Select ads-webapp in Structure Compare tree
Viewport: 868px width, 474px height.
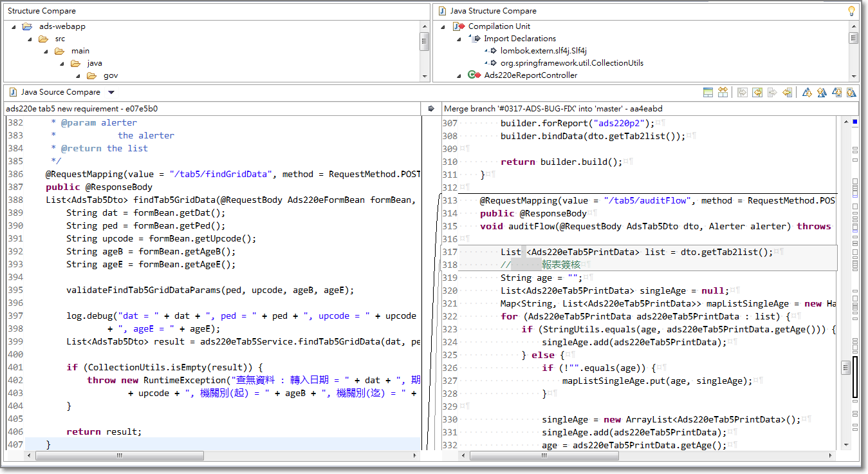[x=62, y=26]
